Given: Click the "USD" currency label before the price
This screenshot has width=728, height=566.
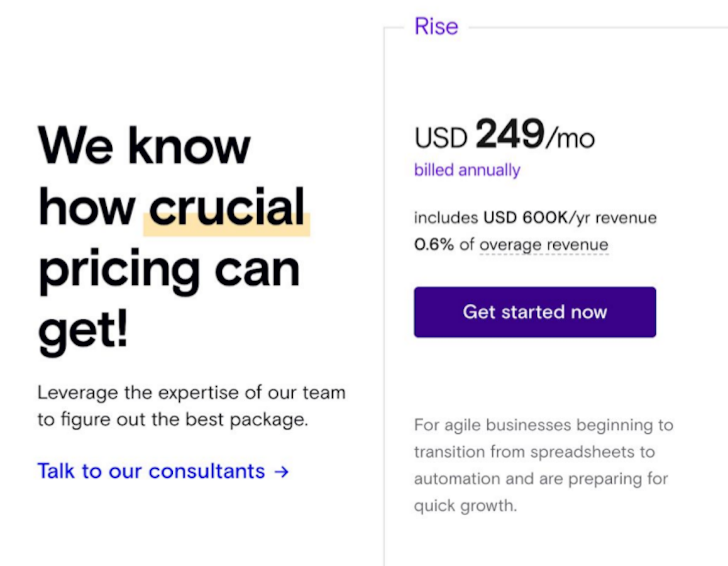Looking at the screenshot, I should click(x=441, y=138).
